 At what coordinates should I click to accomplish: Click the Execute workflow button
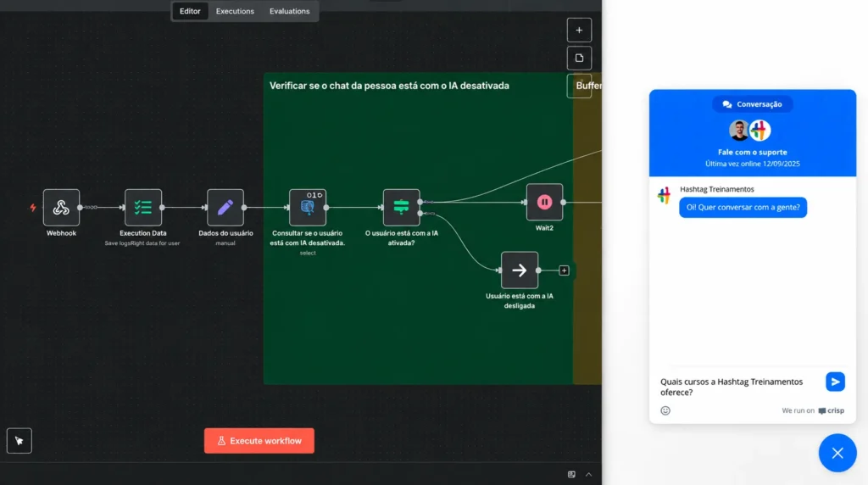[259, 441]
